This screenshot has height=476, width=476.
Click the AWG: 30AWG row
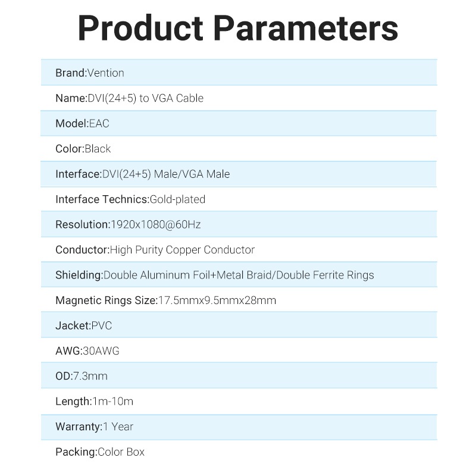point(238,351)
